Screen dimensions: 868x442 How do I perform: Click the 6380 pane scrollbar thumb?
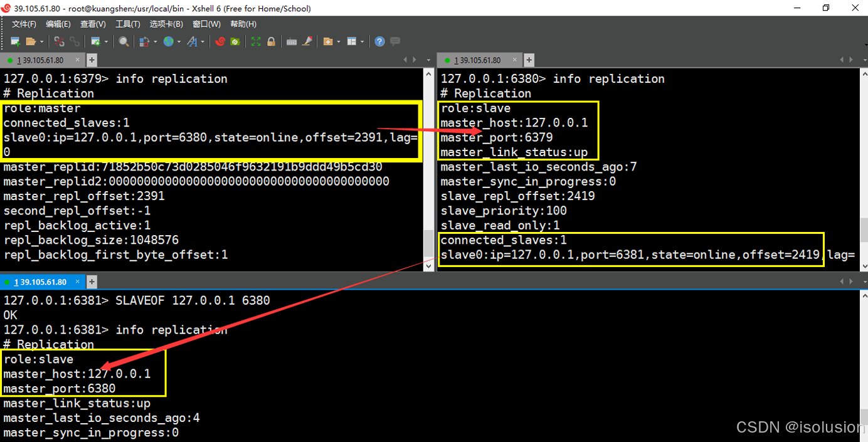[x=864, y=229]
